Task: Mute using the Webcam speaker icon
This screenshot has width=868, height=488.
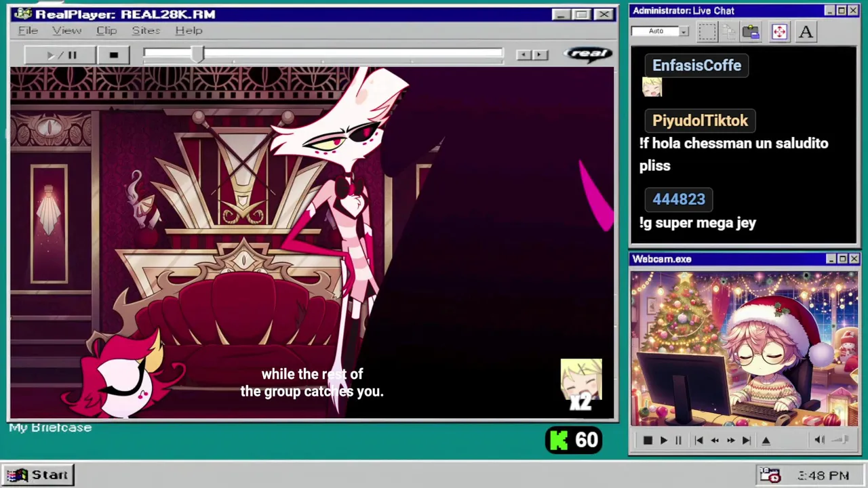Action: coord(819,440)
